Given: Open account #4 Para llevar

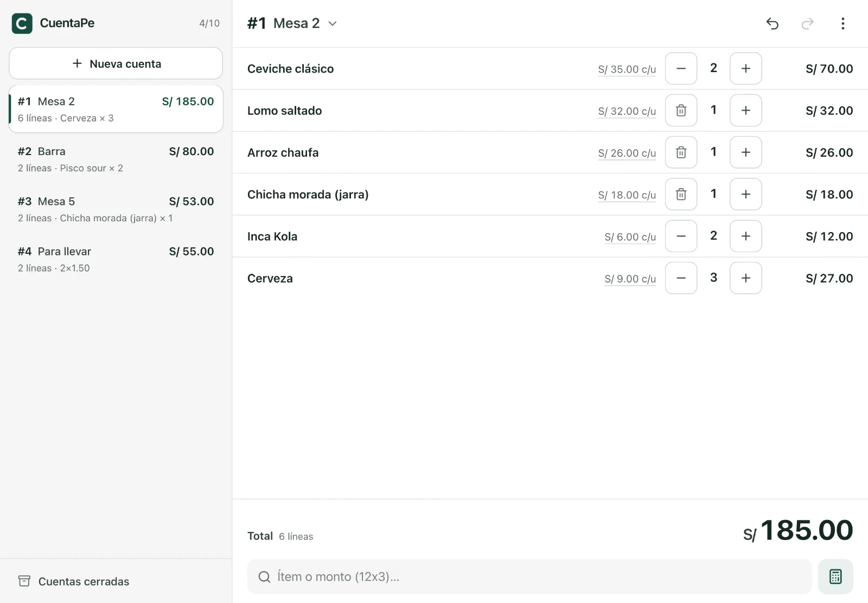Looking at the screenshot, I should pos(116,259).
